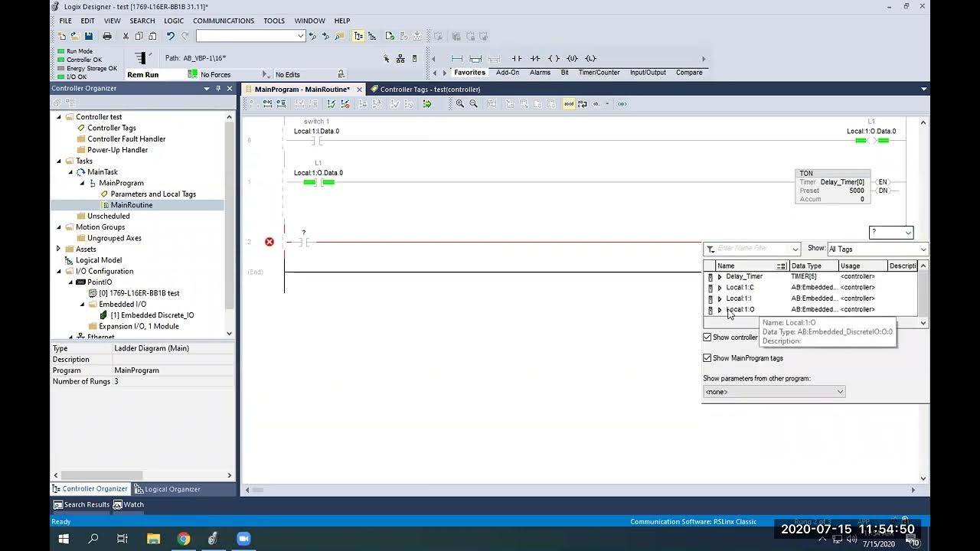The image size is (980, 551).
Task: Expand the Delay_Timer tag
Action: pos(720,276)
